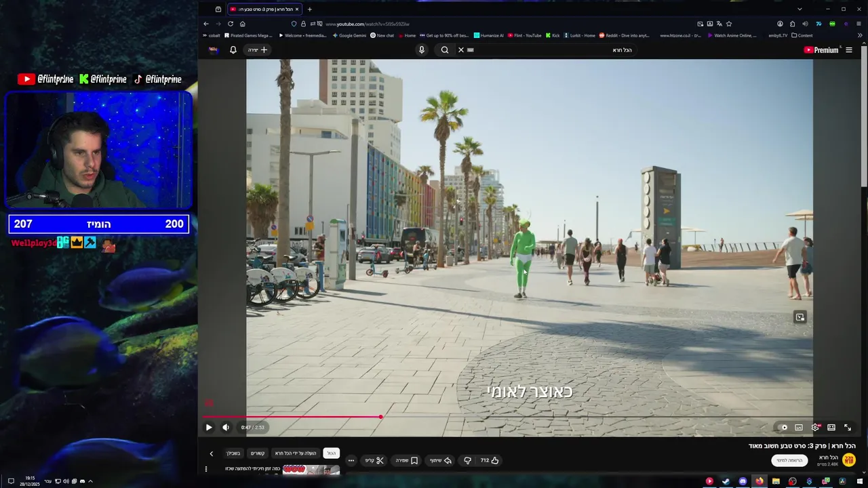Screen dimensions: 868x488
Task: Toggle closed captions in the player
Action: 799,427
